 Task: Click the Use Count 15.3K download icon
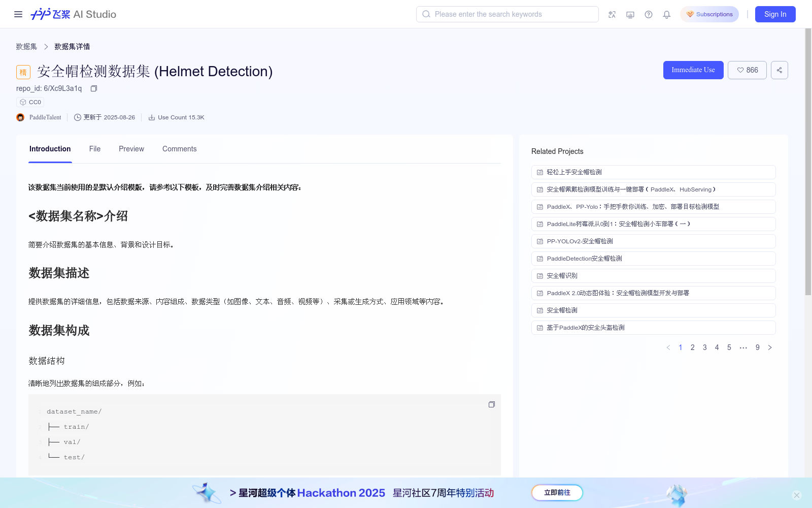(152, 117)
